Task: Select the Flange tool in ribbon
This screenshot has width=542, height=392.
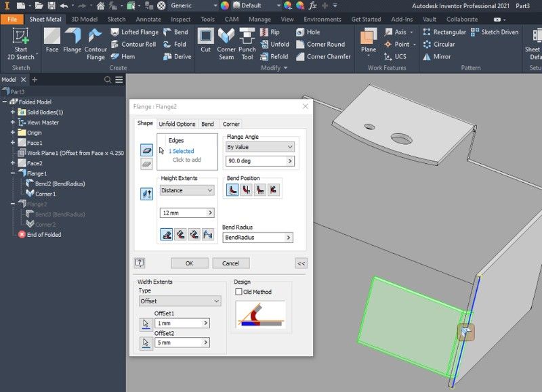Action: 72,41
